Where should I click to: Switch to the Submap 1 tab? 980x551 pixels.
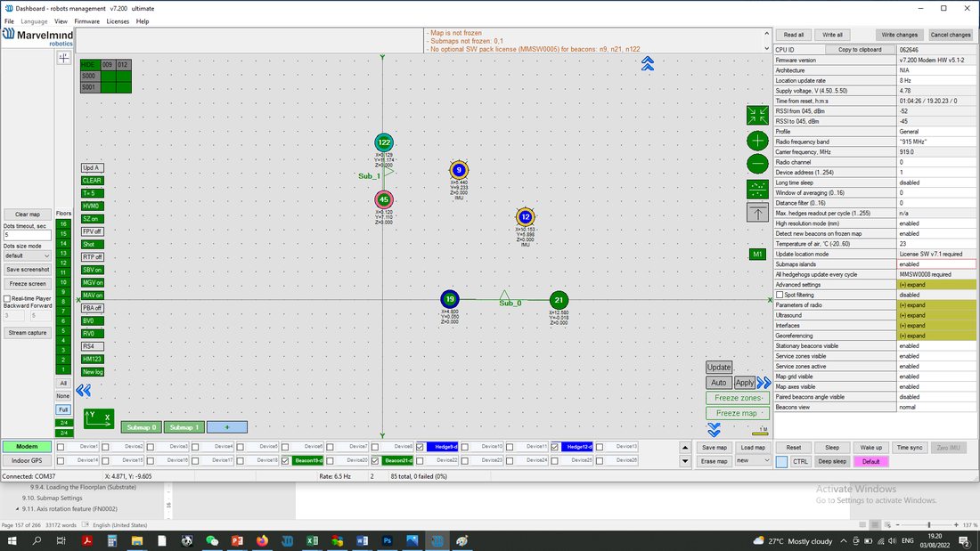(x=184, y=427)
